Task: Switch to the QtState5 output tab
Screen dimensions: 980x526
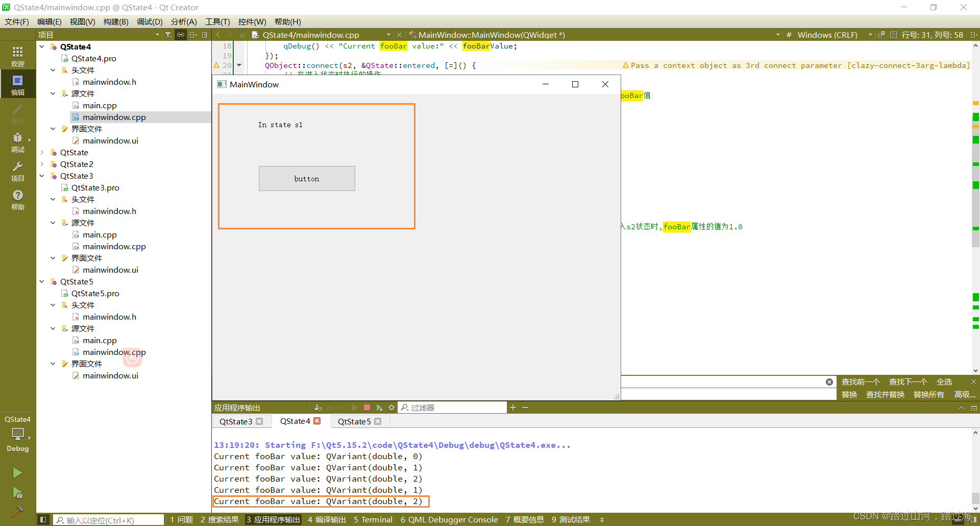Action: pos(354,421)
